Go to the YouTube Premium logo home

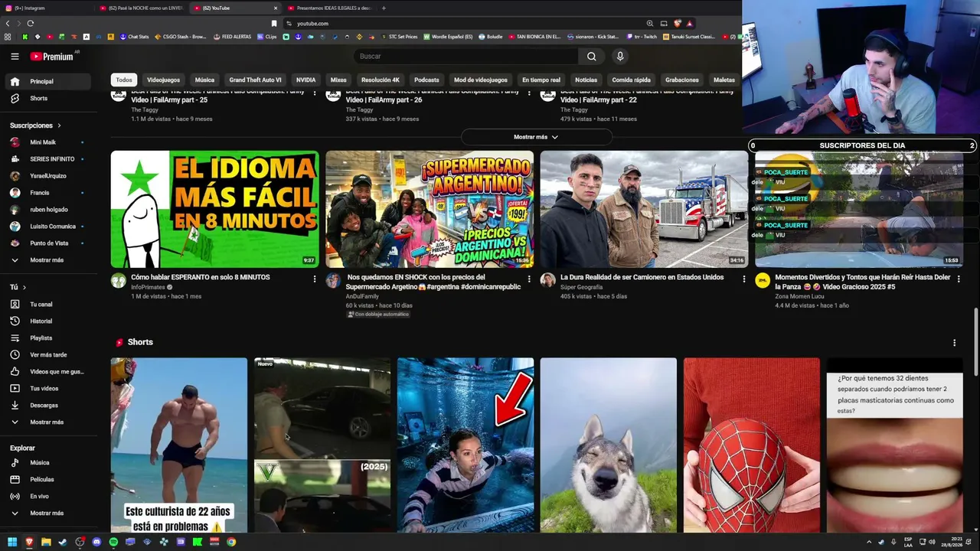coord(52,57)
